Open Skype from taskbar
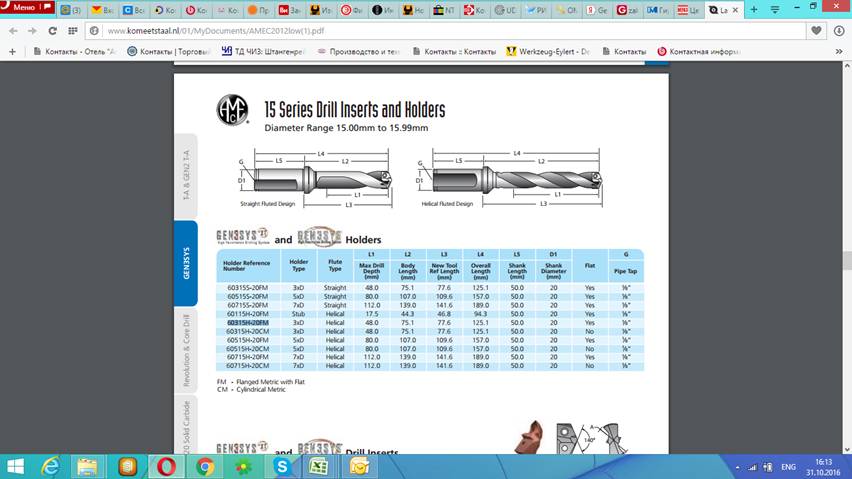Image resolution: width=852 pixels, height=479 pixels. tap(281, 467)
